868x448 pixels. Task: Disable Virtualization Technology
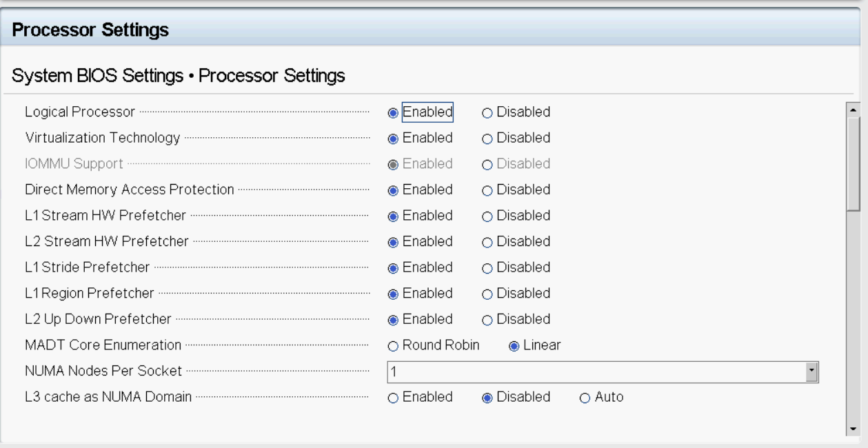pyautogui.click(x=487, y=138)
